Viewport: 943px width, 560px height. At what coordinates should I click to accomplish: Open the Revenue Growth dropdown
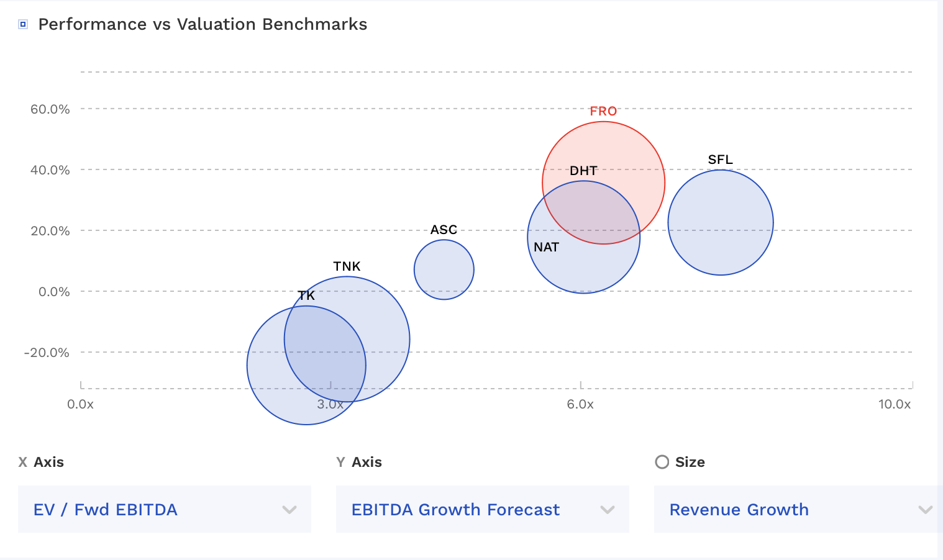pos(797,509)
